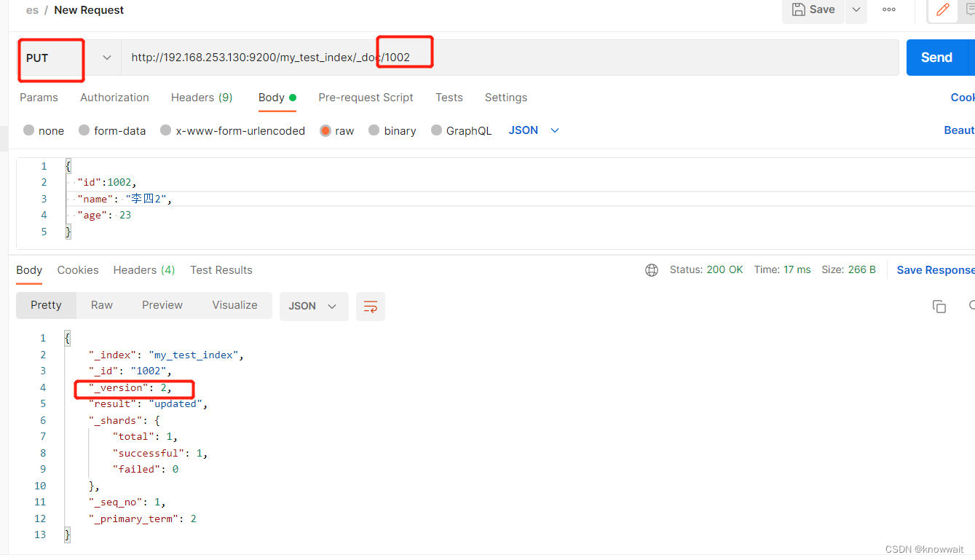Click the Cookies link at right
975x560 pixels.
pyautogui.click(x=963, y=98)
